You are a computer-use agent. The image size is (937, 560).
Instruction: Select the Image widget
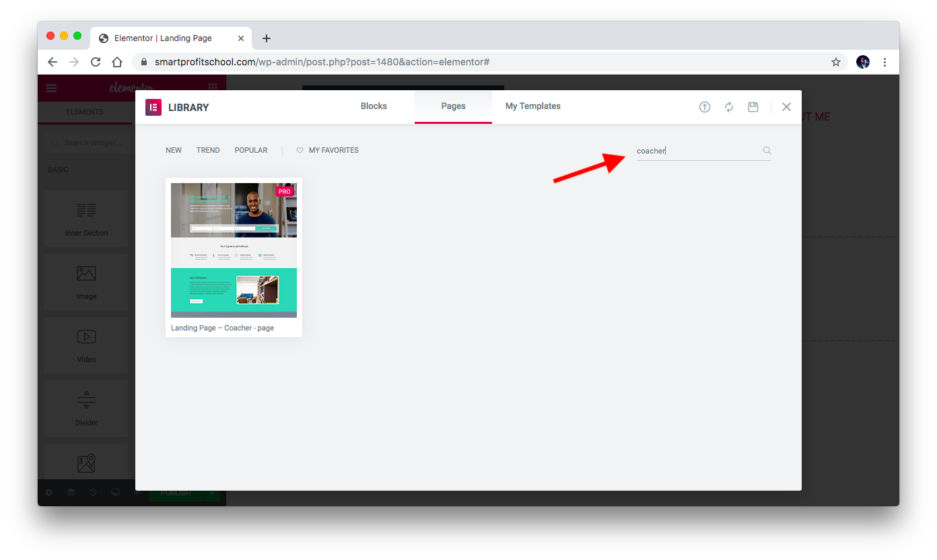86,281
